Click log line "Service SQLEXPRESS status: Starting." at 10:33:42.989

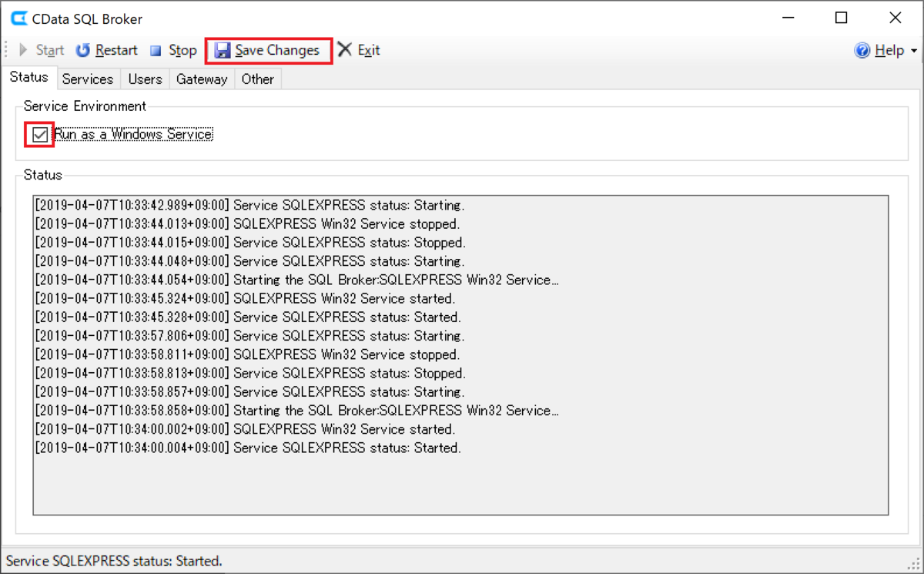point(249,206)
